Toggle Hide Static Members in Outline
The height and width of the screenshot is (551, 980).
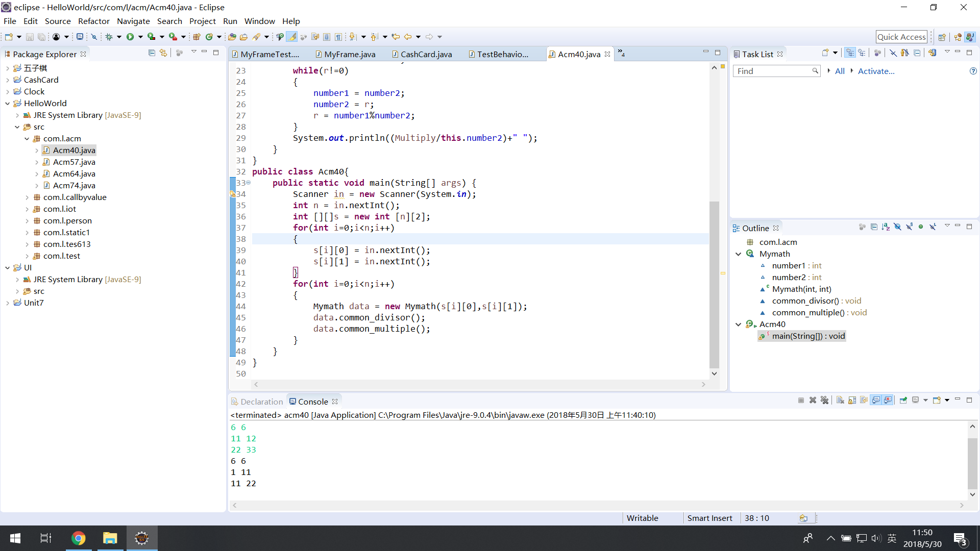pos(909,227)
